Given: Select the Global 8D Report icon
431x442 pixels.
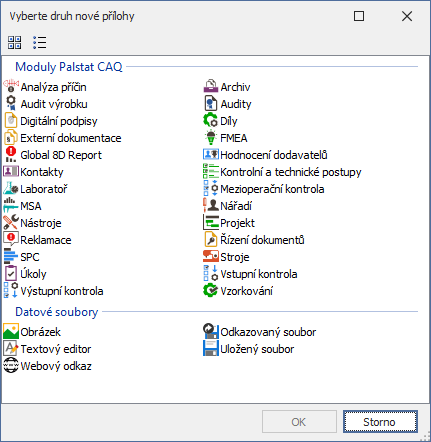Looking at the screenshot, I should click(x=11, y=155).
